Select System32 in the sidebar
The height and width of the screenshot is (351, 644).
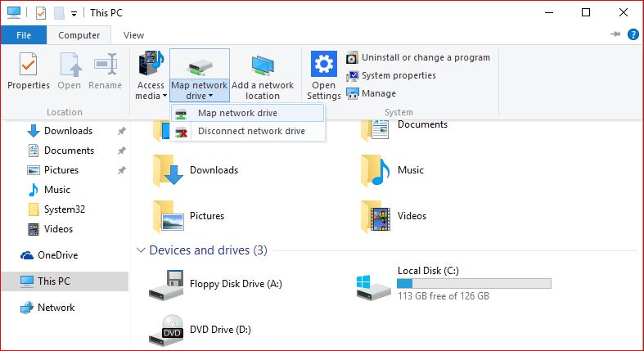tap(65, 209)
